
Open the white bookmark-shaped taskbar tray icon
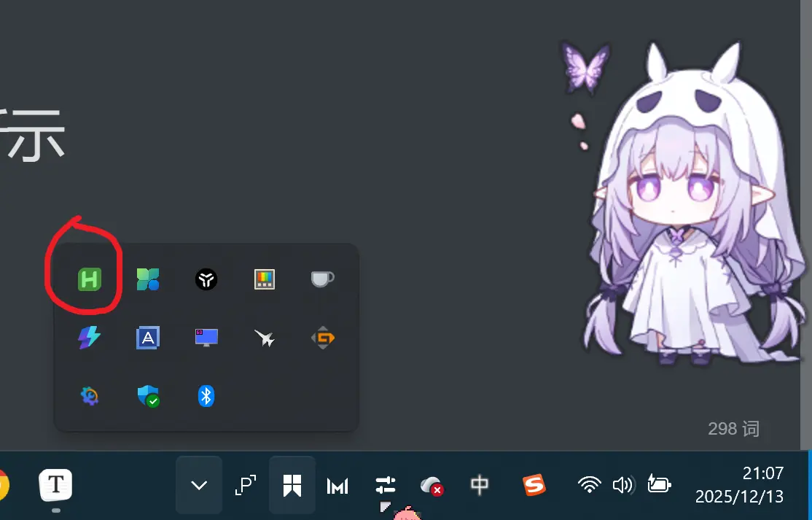pyautogui.click(x=292, y=485)
